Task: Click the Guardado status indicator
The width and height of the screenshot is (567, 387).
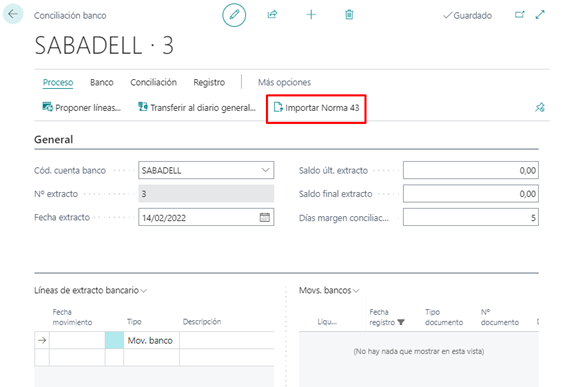Action: 467,15
